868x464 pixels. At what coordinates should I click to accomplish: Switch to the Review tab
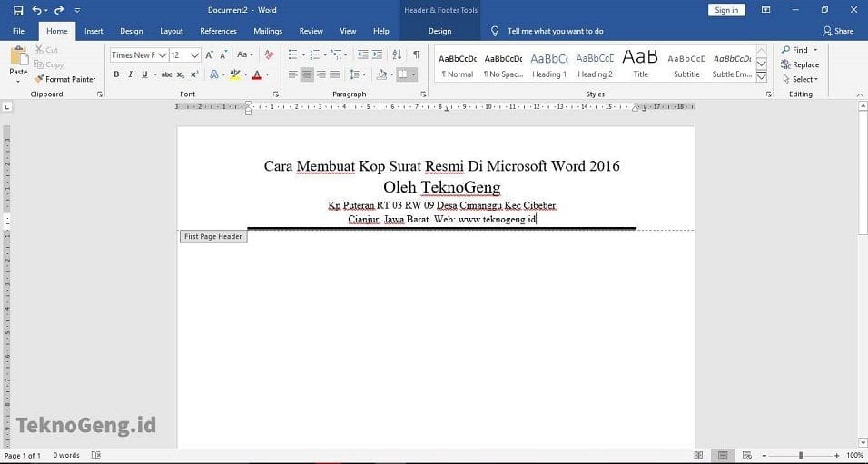click(x=311, y=31)
